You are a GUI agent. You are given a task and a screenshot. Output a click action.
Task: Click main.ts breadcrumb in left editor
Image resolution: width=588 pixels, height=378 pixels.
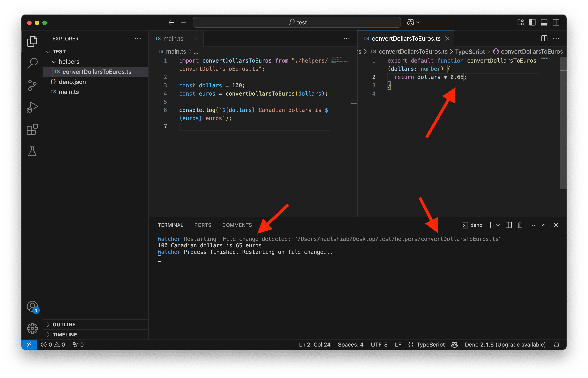click(172, 51)
